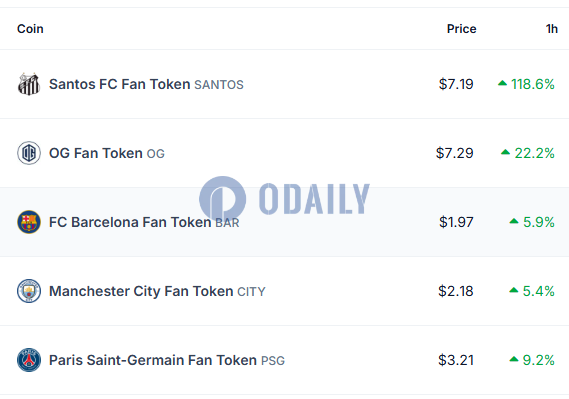Click the FC Barcelona crest icon
Image resolution: width=569 pixels, height=399 pixels.
pos(29,222)
